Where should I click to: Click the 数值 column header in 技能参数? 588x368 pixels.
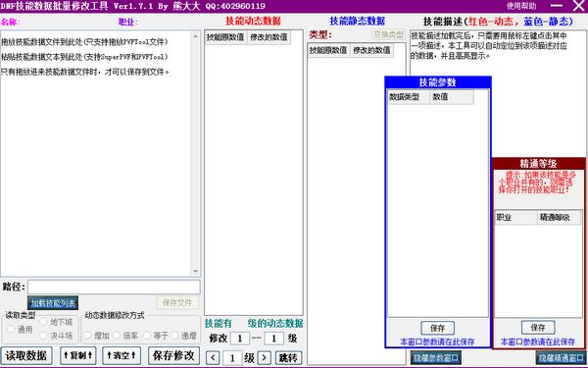coord(452,97)
